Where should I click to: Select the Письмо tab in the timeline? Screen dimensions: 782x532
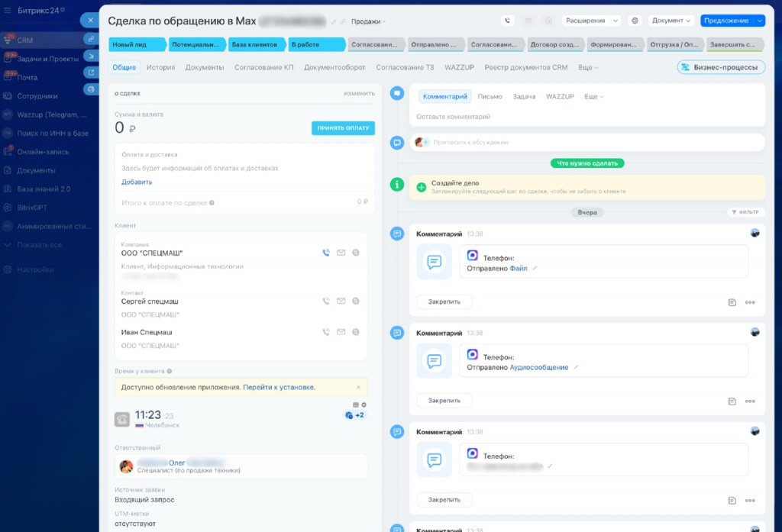[490, 97]
